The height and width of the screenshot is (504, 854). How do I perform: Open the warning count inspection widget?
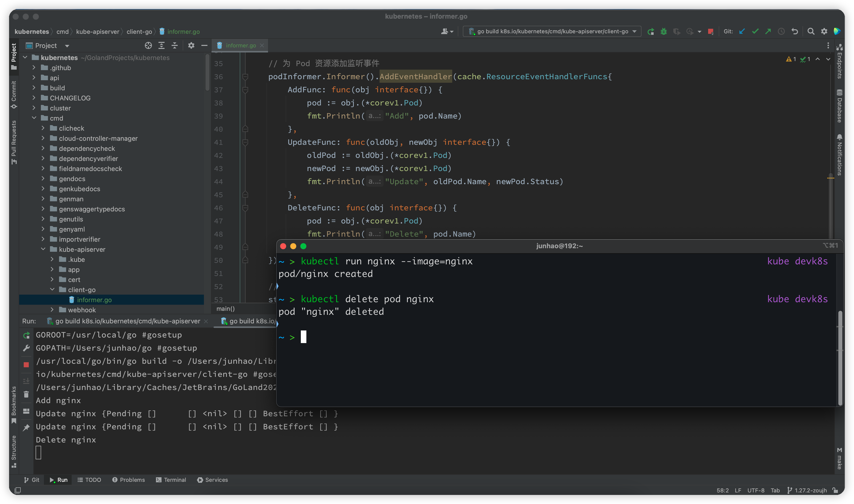pos(791,59)
